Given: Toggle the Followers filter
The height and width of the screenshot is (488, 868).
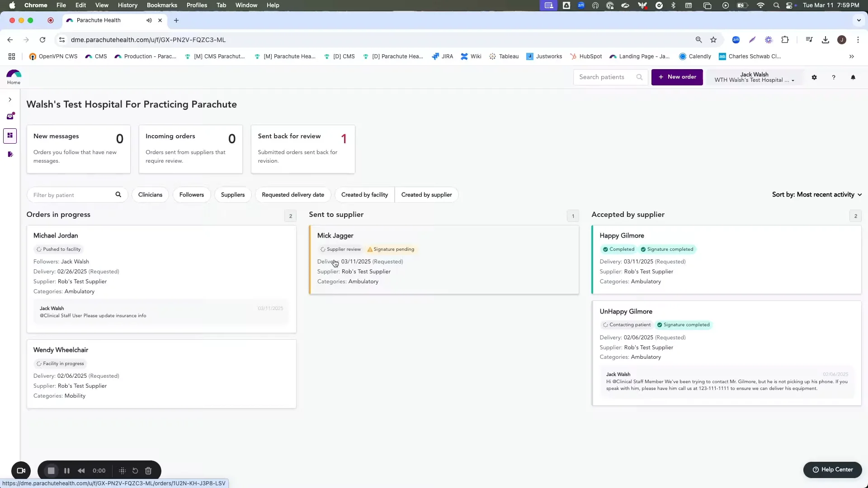Looking at the screenshot, I should tap(192, 195).
